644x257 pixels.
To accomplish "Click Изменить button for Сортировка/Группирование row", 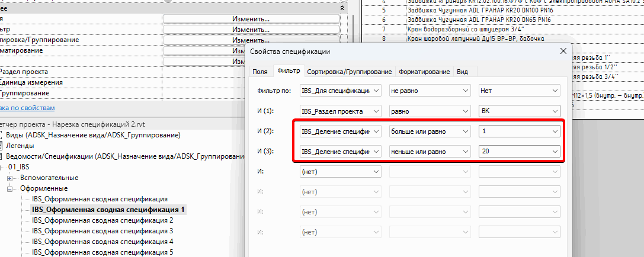I will [251, 40].
